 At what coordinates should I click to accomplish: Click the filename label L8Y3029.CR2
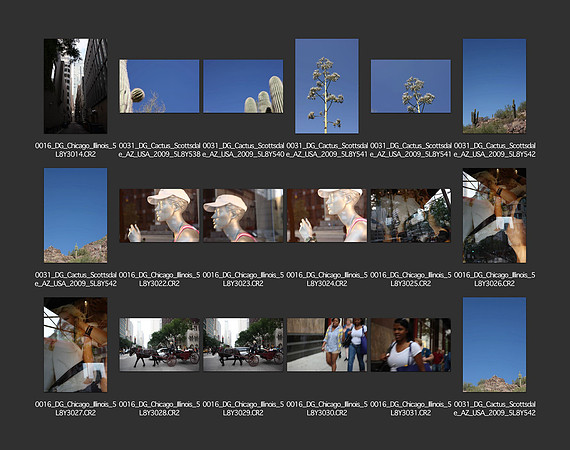click(x=243, y=409)
